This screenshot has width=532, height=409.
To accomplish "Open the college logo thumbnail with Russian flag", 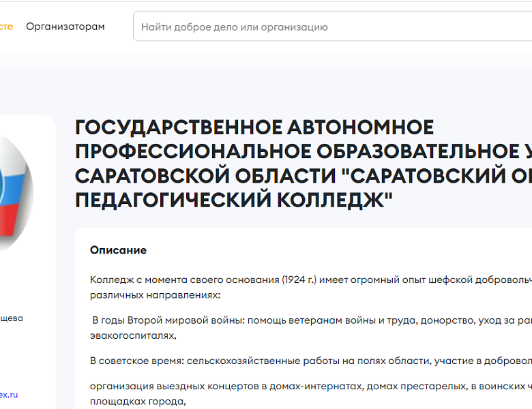I will click(15, 194).
